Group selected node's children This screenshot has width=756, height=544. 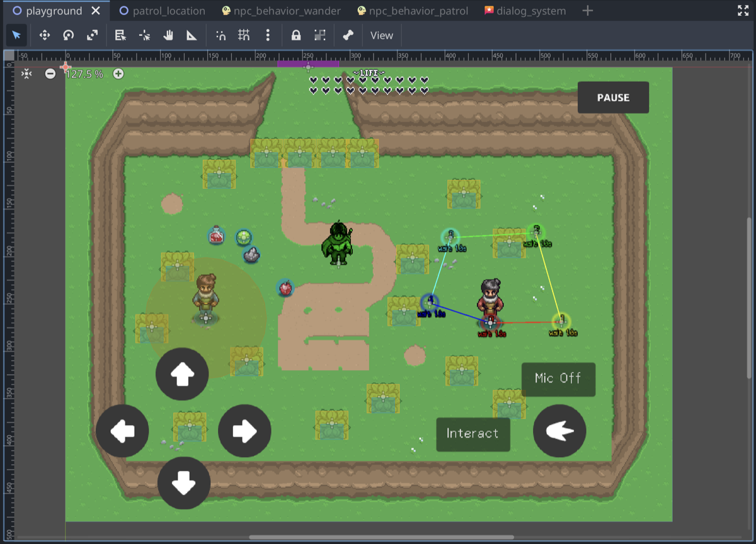(320, 35)
